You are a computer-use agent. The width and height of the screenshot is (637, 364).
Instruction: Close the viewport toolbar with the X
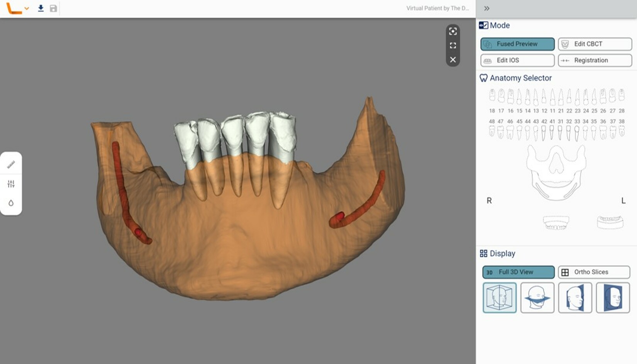point(453,59)
